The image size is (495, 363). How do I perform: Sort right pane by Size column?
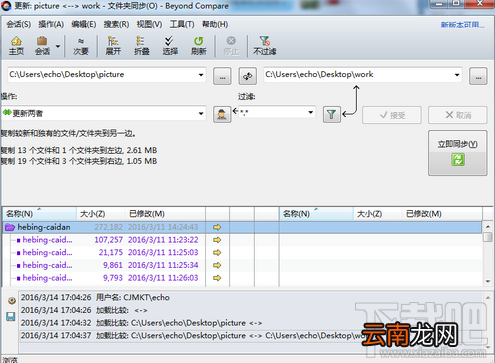point(377,214)
